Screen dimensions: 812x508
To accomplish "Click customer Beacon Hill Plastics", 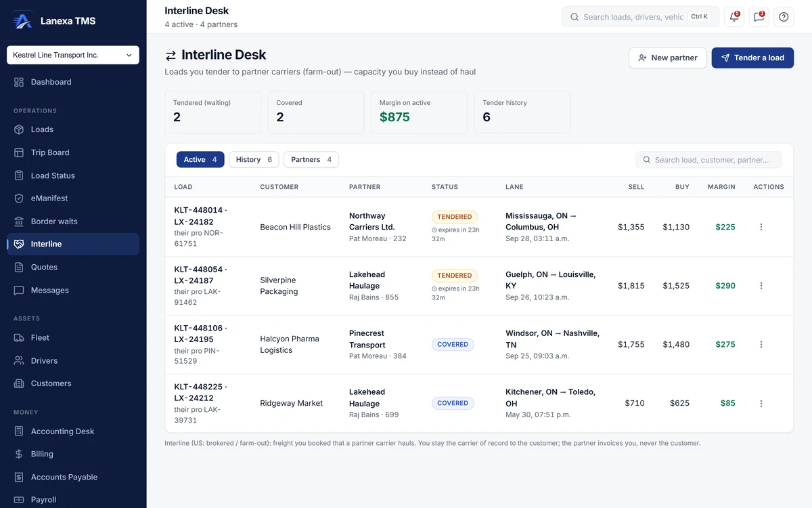I will point(296,227).
